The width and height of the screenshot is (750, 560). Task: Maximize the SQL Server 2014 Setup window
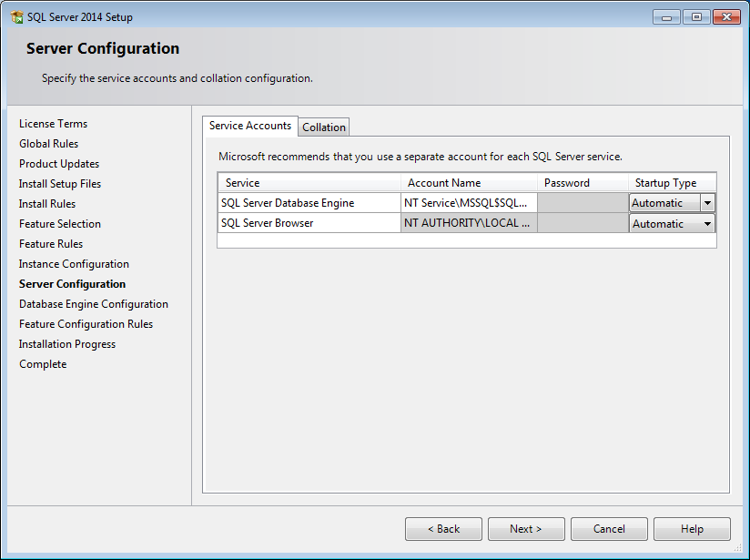point(696,17)
